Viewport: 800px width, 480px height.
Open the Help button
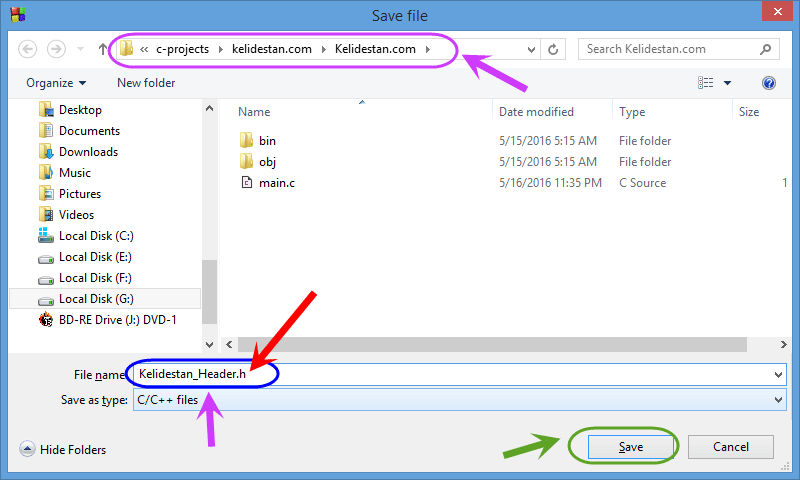point(769,83)
